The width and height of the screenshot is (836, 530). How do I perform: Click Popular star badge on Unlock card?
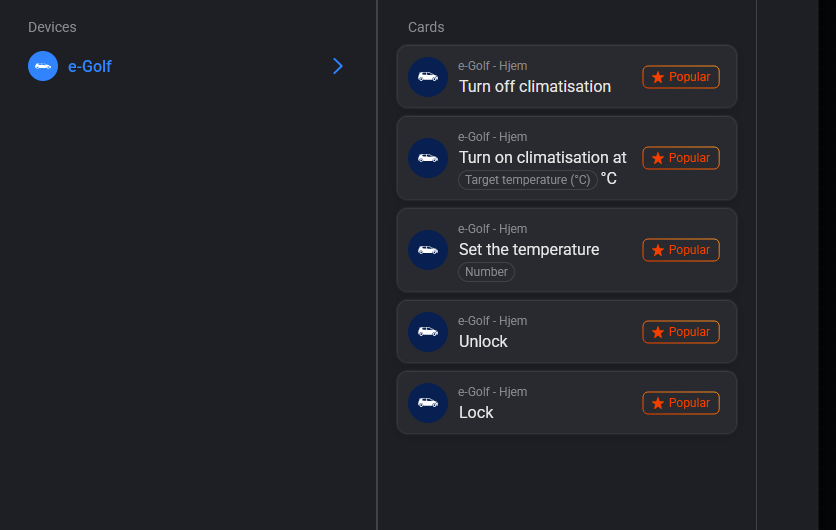681,332
